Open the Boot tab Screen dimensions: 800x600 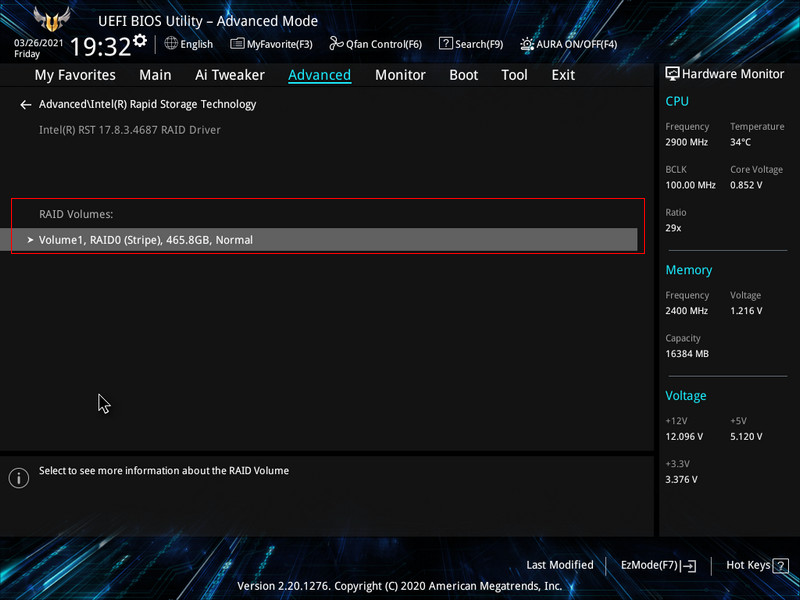tap(463, 75)
